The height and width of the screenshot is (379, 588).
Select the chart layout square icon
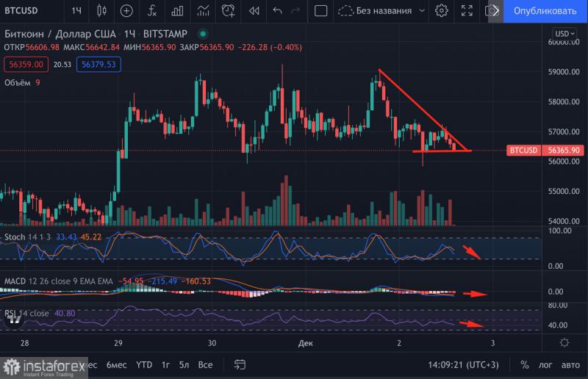pos(320,10)
